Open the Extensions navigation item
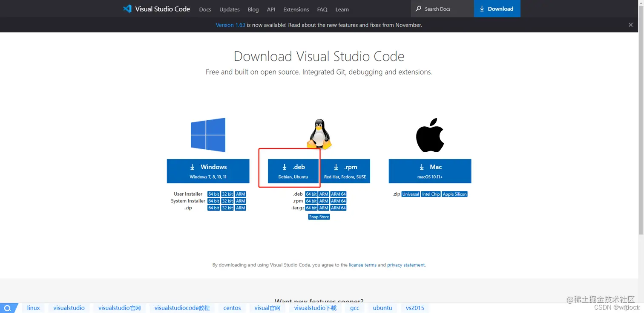Image resolution: width=644 pixels, height=313 pixels. [x=296, y=9]
